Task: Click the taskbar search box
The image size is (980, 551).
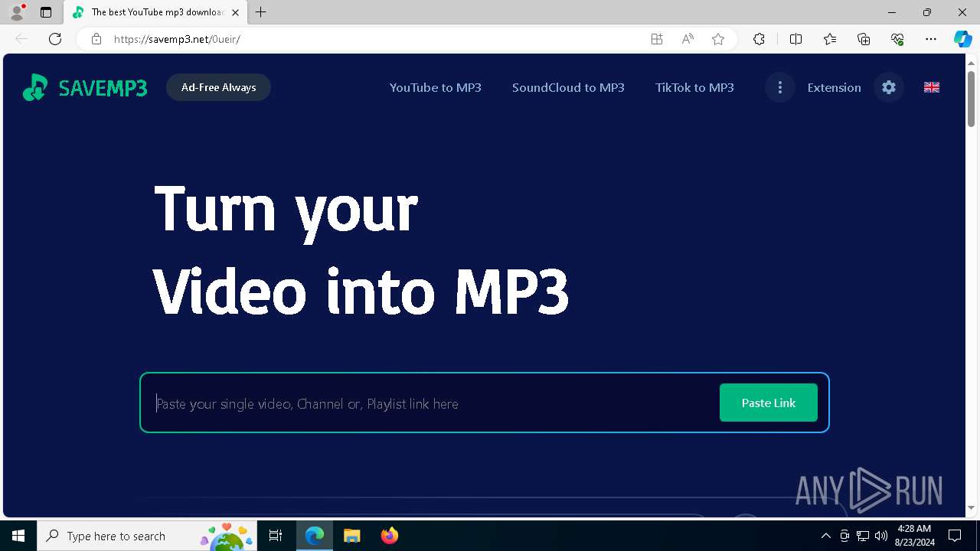Action: click(147, 536)
